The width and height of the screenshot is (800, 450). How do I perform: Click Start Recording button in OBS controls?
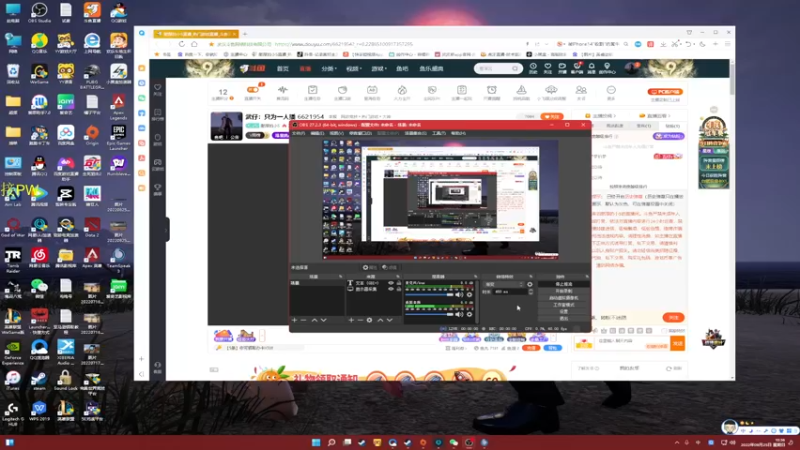(564, 291)
